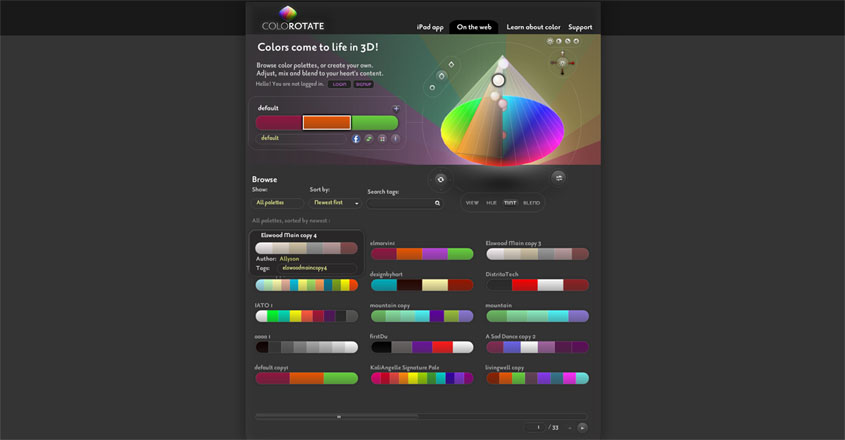Open the 'Learn about color' menu item

pos(533,27)
